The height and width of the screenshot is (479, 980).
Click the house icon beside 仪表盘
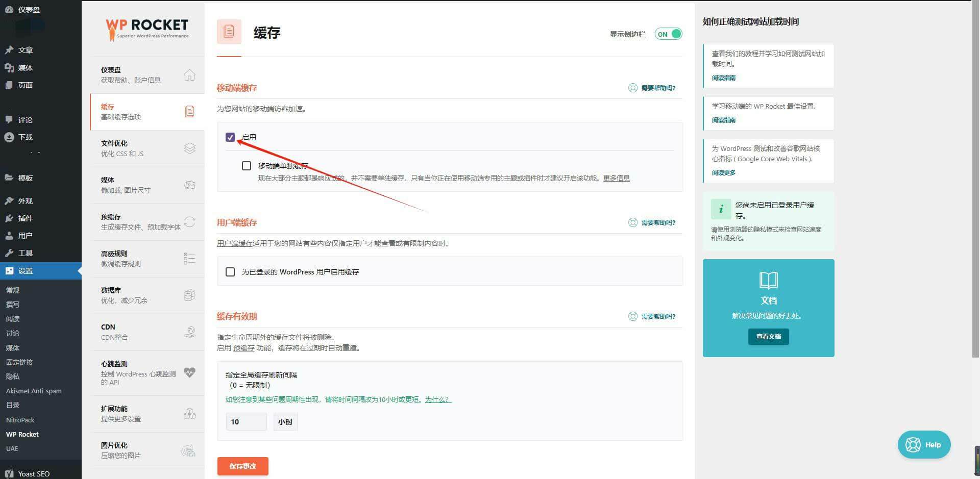coord(189,75)
